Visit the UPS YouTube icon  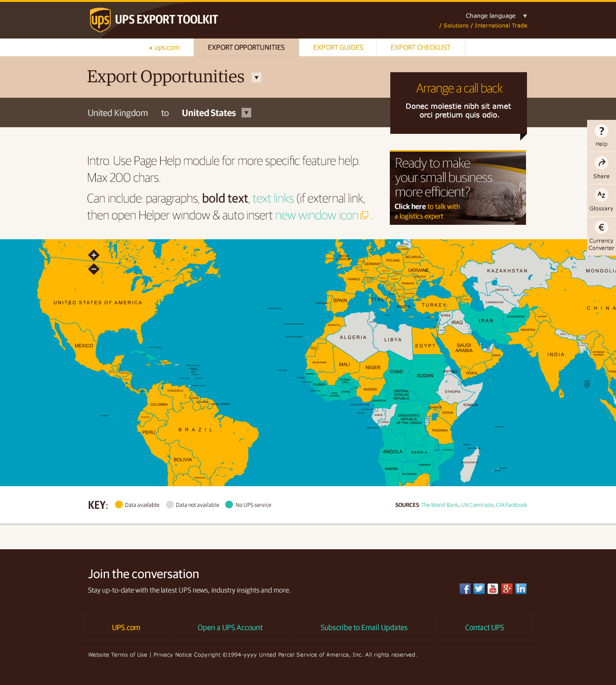click(493, 589)
